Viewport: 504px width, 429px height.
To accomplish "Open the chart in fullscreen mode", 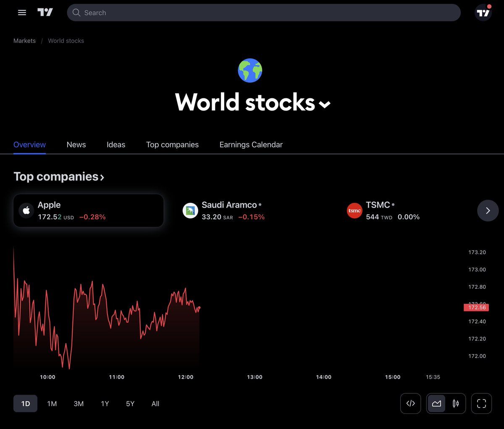I will (481, 403).
